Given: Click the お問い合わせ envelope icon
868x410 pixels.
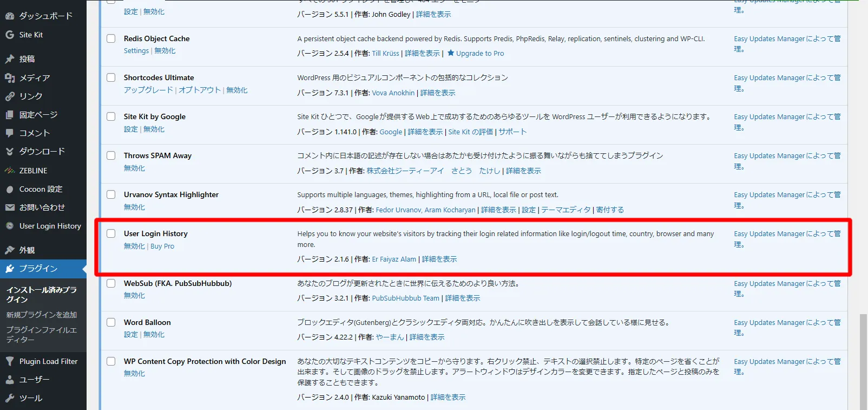Looking at the screenshot, I should [x=10, y=207].
